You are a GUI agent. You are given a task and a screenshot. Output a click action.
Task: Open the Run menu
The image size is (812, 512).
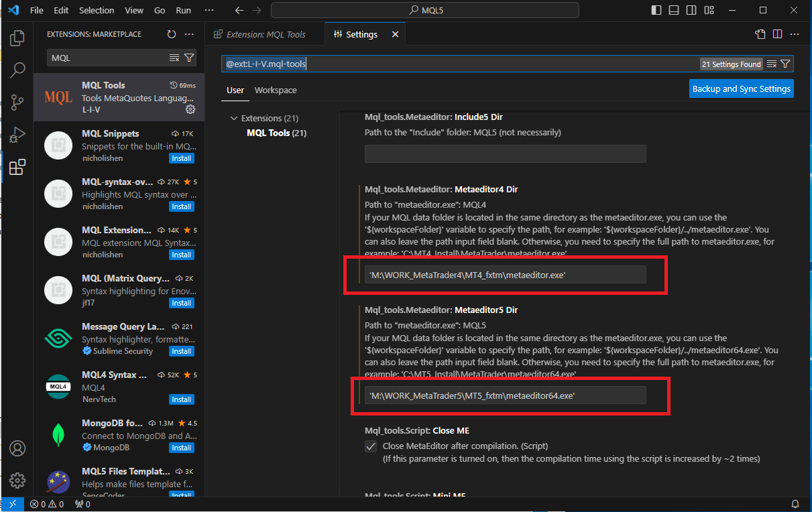point(183,11)
